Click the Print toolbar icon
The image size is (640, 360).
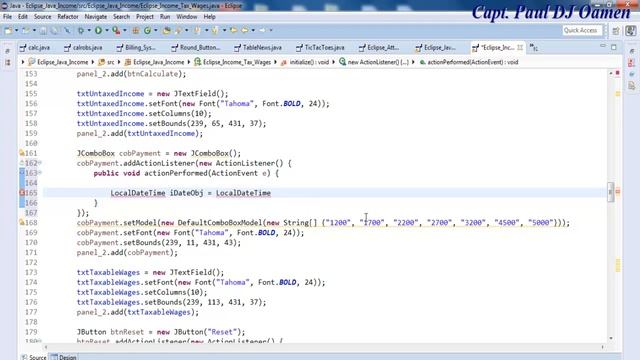(x=54, y=31)
